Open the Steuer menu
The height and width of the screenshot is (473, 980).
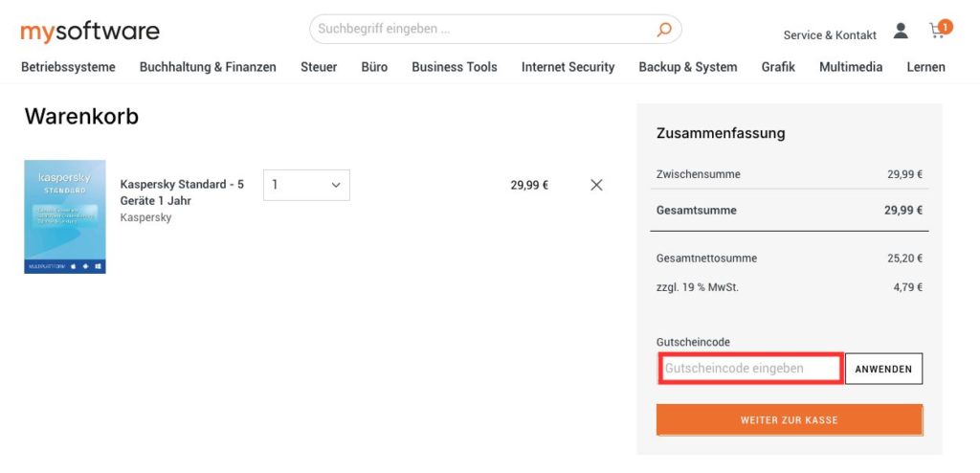[x=319, y=67]
